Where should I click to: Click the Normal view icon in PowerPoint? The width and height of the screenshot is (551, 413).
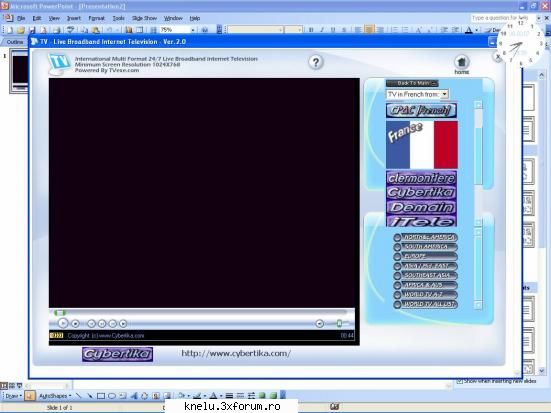tap(4, 385)
